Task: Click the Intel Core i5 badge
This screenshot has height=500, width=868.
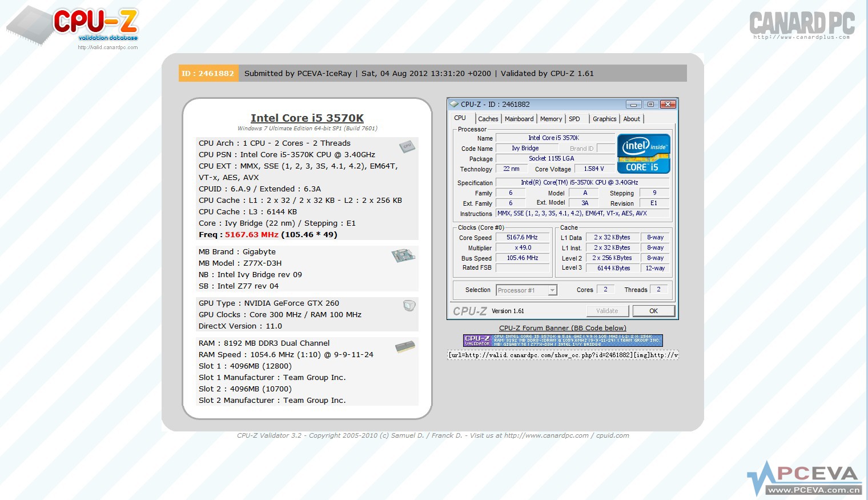Action: [644, 153]
